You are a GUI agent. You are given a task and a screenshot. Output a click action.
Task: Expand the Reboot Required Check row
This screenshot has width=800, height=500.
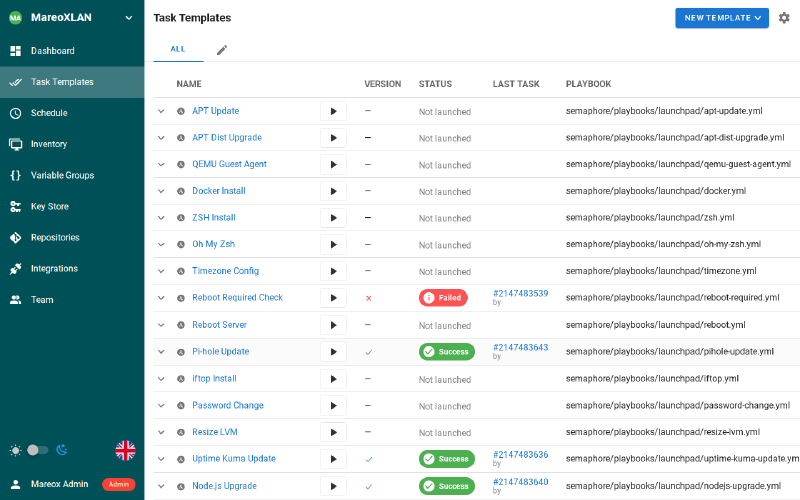click(161, 298)
